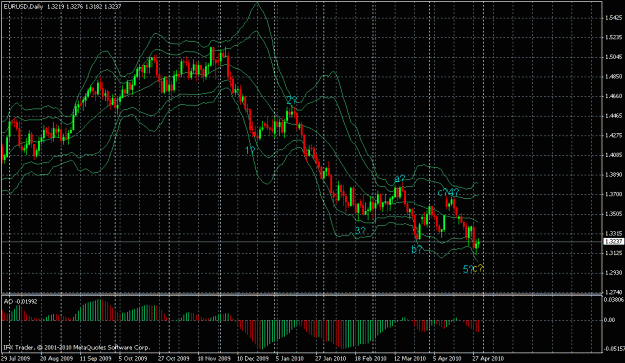
Task: Click the 20 Aug 2009 date label
Action: coord(56,359)
